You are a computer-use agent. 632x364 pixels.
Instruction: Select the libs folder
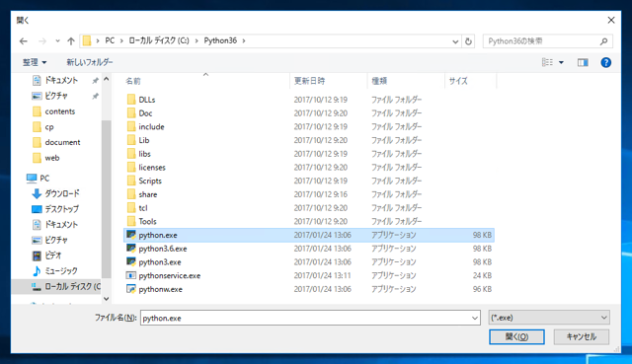[144, 154]
